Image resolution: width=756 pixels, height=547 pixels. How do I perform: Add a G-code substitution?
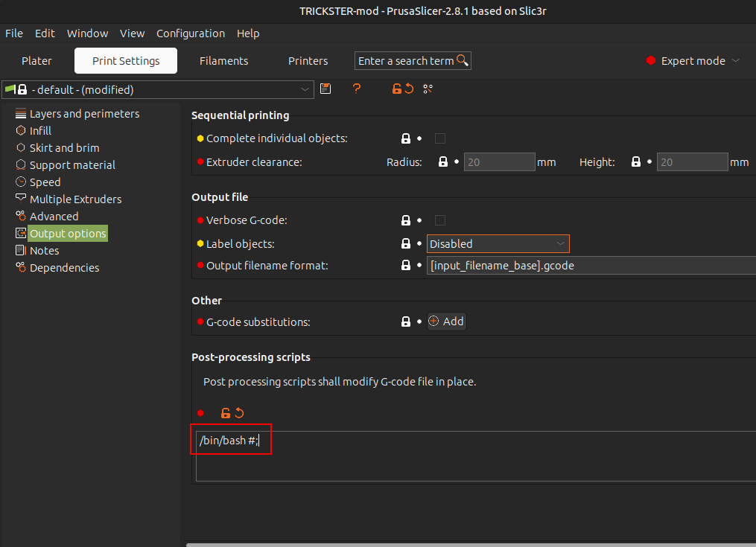[x=446, y=322]
